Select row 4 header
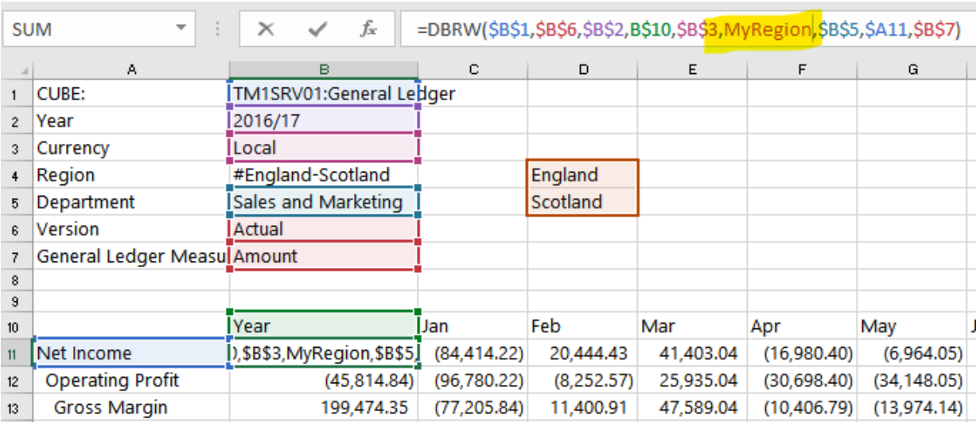Screen dimensions: 980x427 tap(16, 175)
